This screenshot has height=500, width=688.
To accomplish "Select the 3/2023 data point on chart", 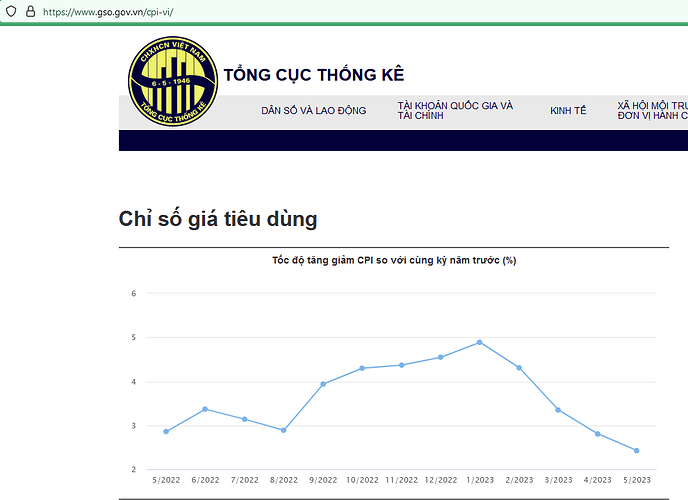I will click(558, 410).
